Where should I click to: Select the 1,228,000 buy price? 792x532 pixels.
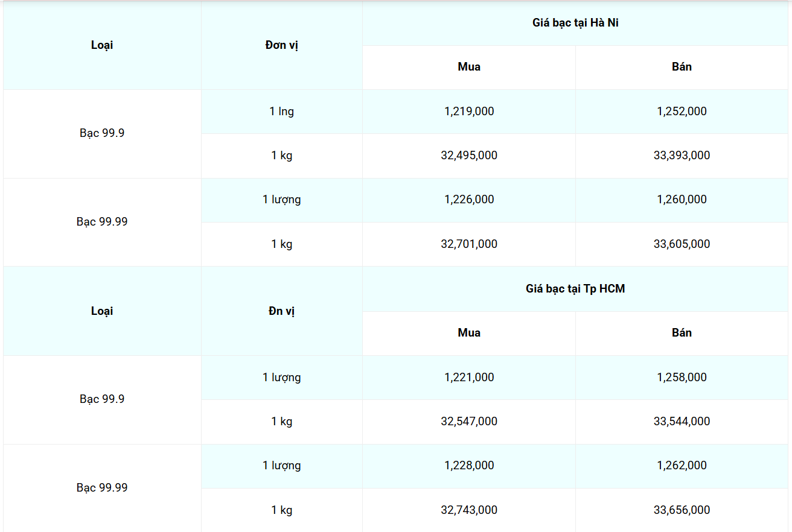coord(469,466)
